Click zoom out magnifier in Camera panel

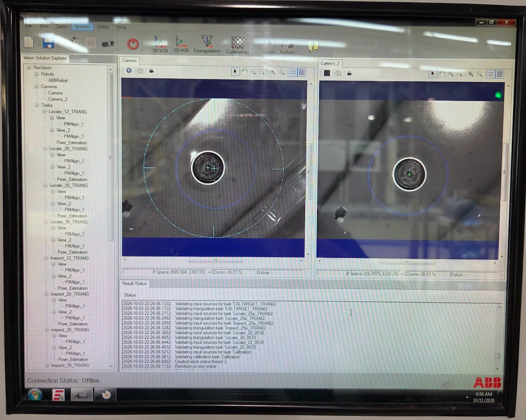[262, 72]
